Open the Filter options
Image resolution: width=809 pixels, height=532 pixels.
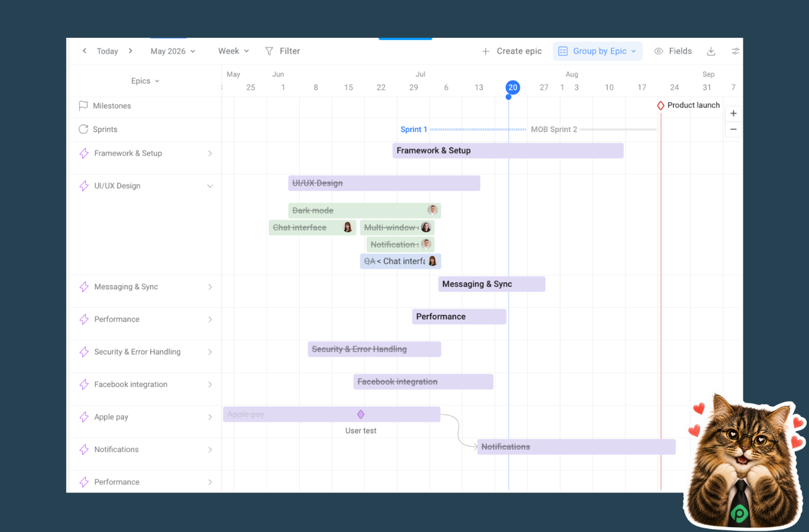[283, 51]
